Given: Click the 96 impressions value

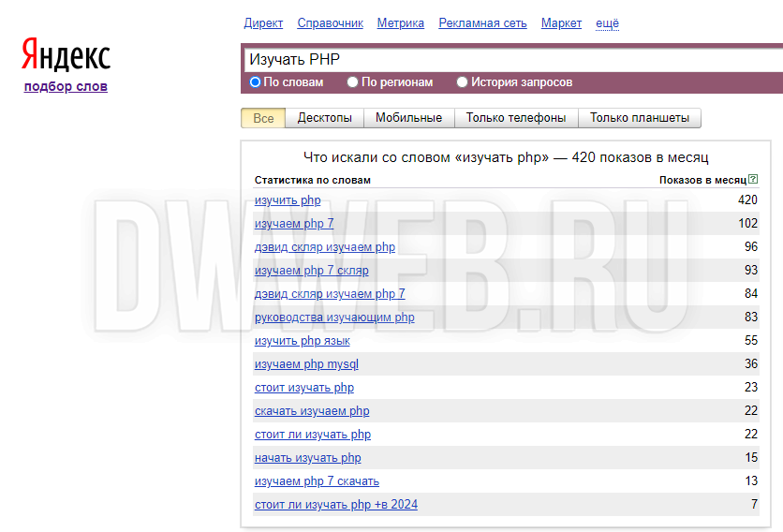Looking at the screenshot, I should click(x=751, y=246).
